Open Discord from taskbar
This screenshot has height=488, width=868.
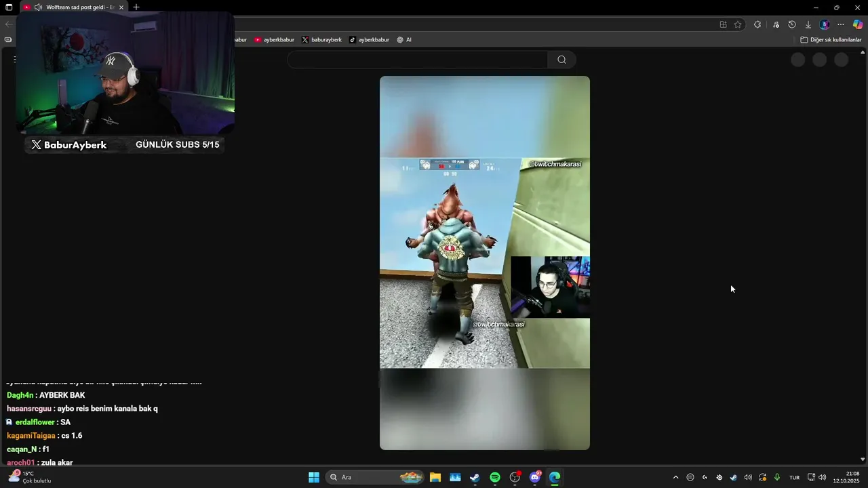click(535, 477)
